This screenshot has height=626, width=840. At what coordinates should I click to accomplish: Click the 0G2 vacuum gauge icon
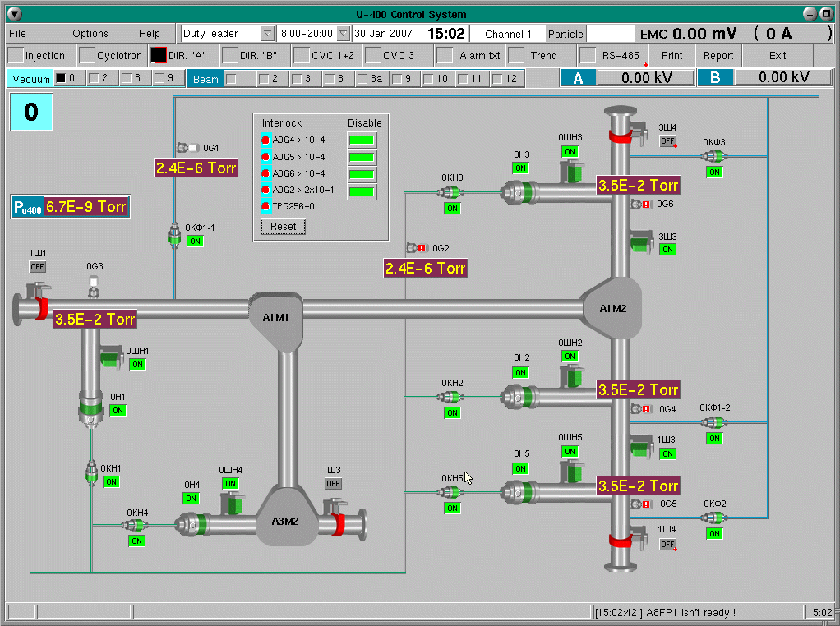(417, 248)
